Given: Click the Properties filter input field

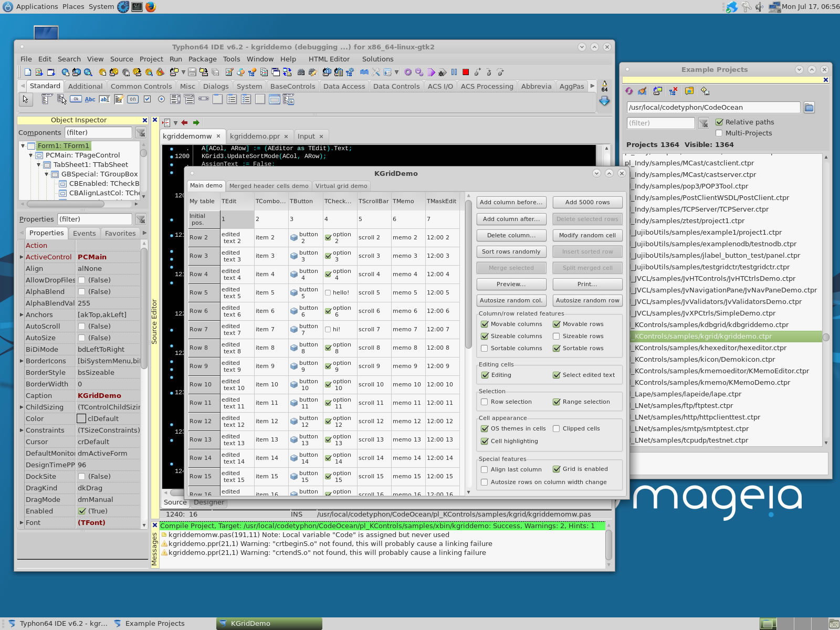Looking at the screenshot, I should [94, 219].
